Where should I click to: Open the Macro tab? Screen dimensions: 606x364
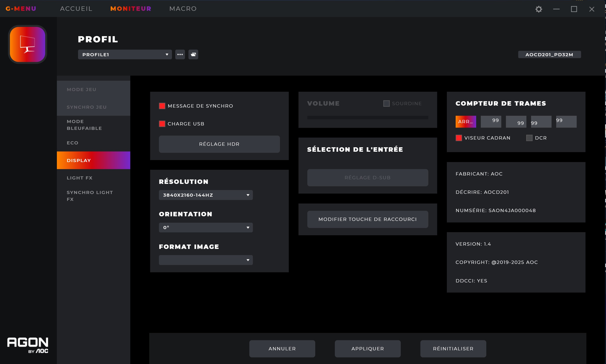(183, 9)
